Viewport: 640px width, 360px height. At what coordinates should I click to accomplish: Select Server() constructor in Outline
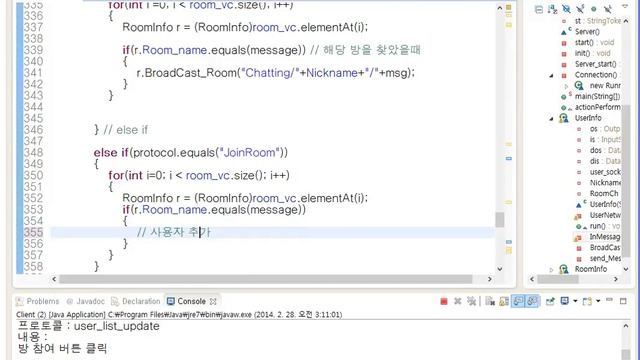[587, 32]
